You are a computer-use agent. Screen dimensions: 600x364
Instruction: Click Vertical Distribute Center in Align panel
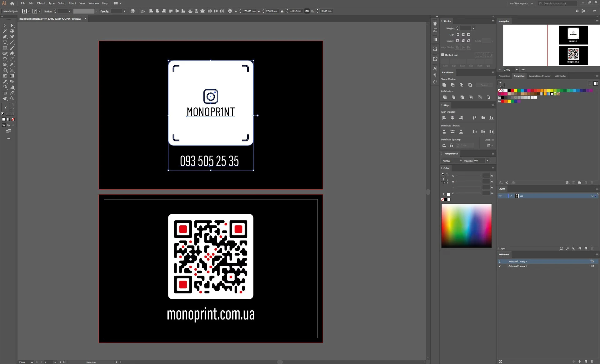pos(452,132)
